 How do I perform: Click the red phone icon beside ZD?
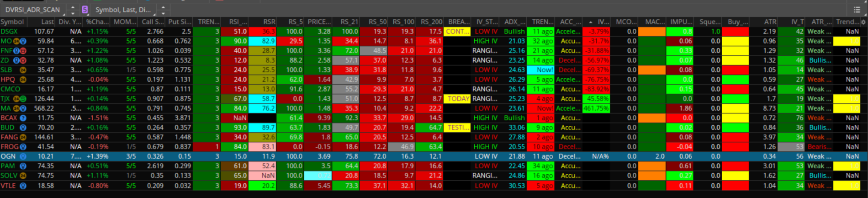click(23, 60)
